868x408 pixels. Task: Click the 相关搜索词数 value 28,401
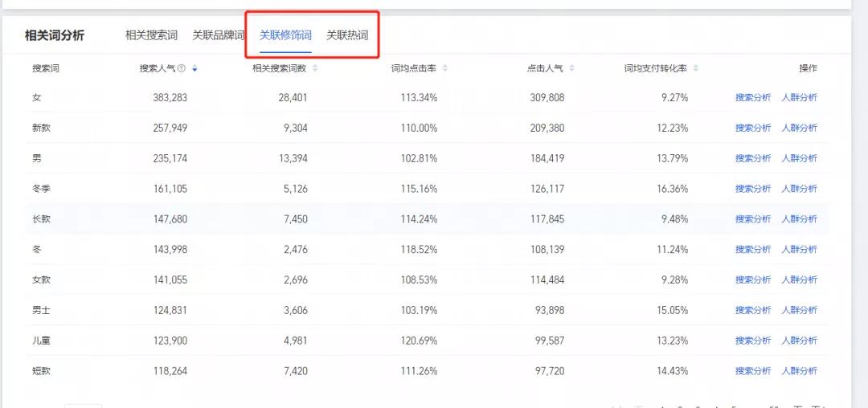click(293, 98)
